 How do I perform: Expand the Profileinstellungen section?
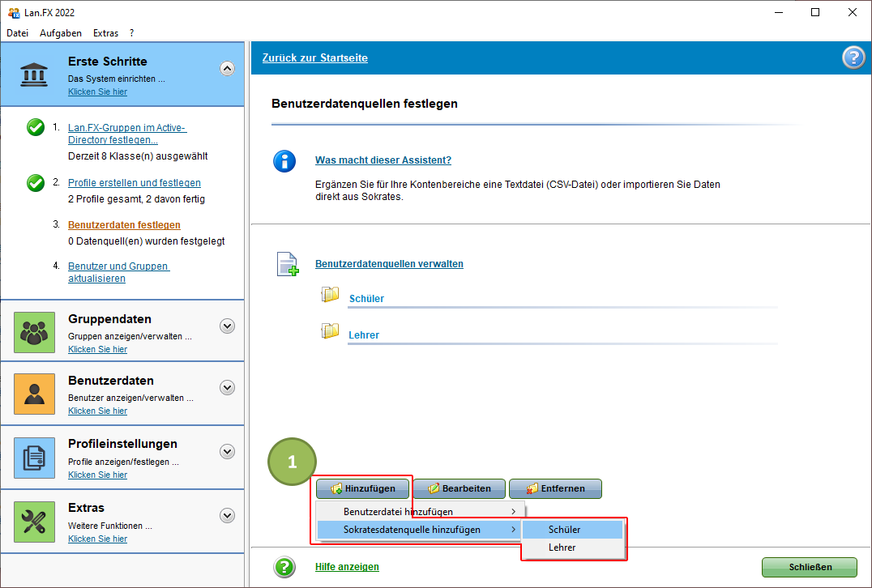pos(227,452)
